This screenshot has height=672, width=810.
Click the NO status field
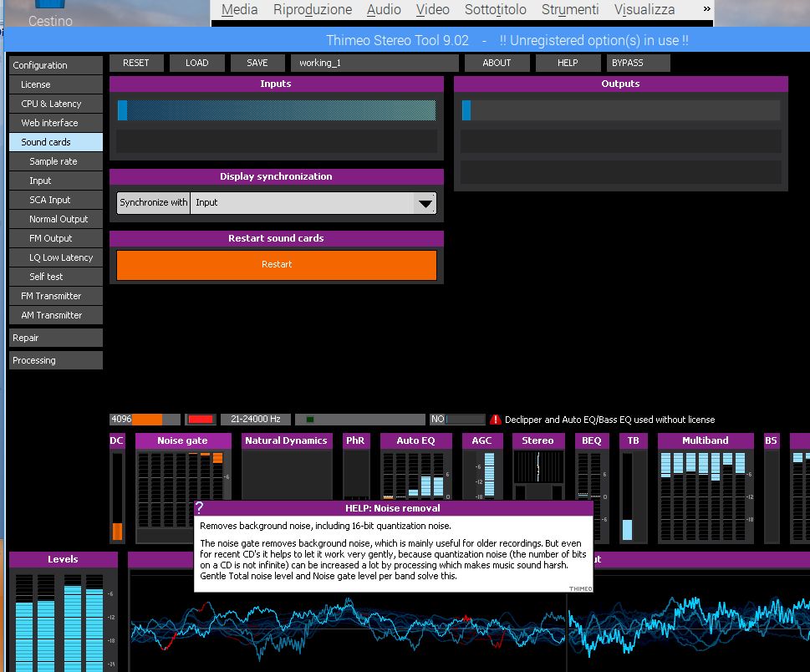457,420
